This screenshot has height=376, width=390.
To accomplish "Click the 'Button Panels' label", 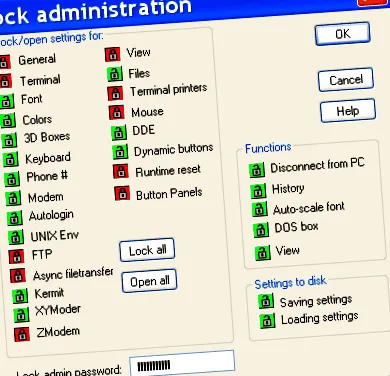I will pos(169,193).
